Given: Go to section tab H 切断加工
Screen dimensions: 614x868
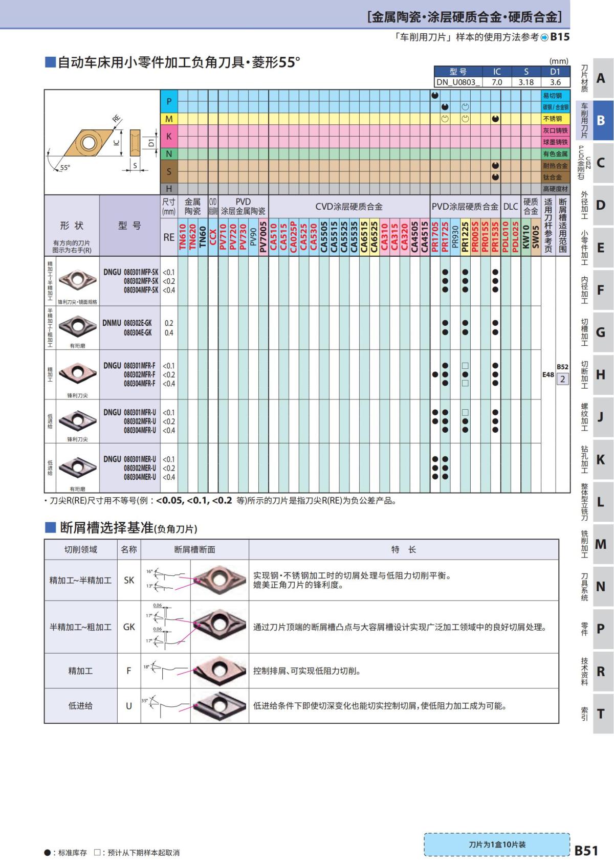Looking at the screenshot, I should click(596, 375).
